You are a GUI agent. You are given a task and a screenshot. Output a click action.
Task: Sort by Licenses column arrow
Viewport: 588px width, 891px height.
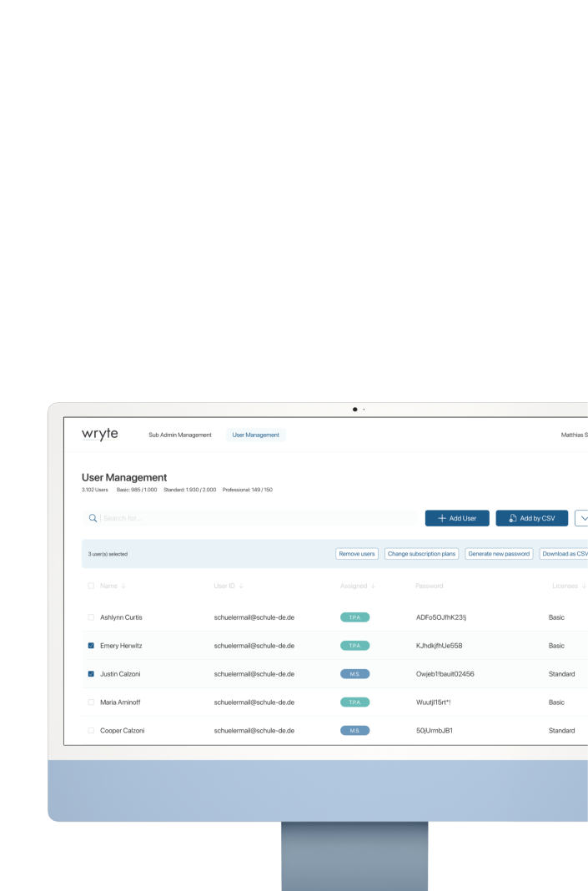pos(584,586)
